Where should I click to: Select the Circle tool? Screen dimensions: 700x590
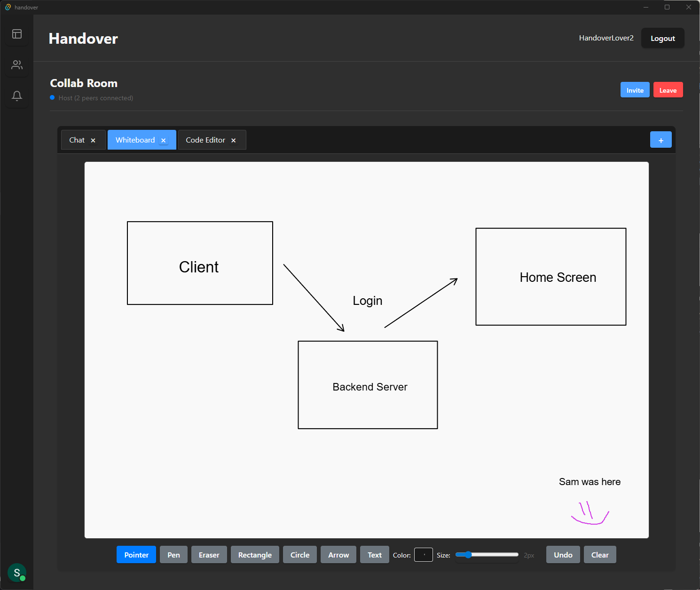tap(299, 554)
